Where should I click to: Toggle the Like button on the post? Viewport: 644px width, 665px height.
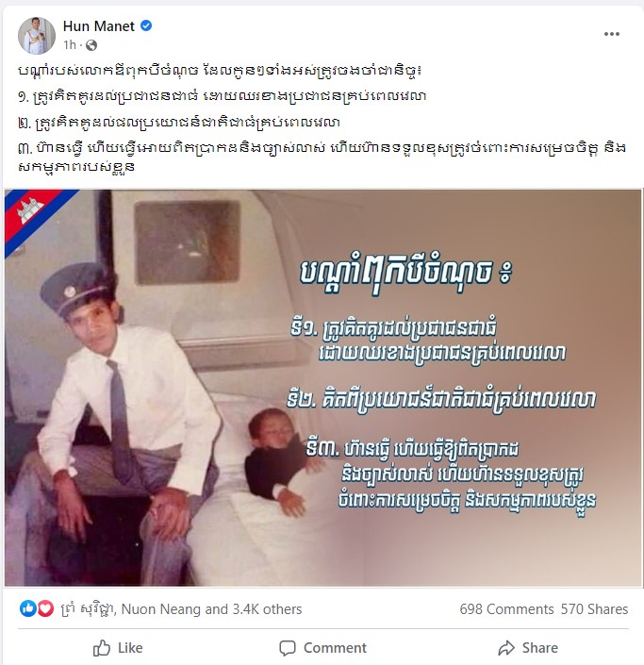tap(118, 648)
